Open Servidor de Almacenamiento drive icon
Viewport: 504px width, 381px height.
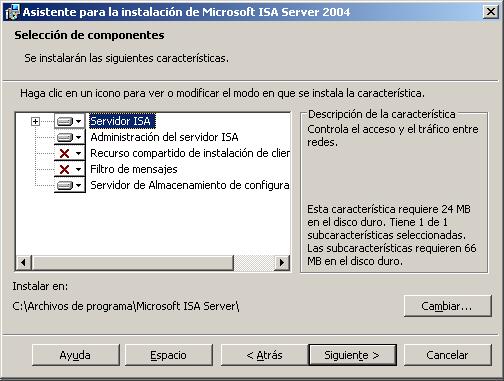65,185
